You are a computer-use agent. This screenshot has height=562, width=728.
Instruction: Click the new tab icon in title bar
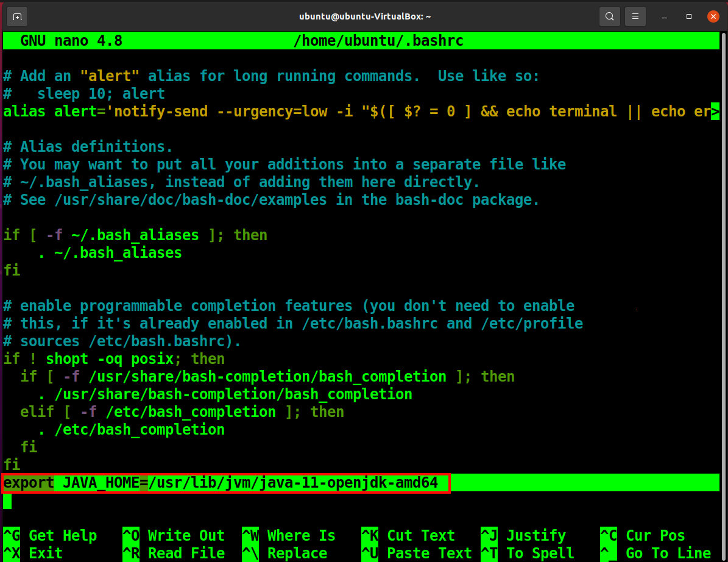tap(17, 16)
